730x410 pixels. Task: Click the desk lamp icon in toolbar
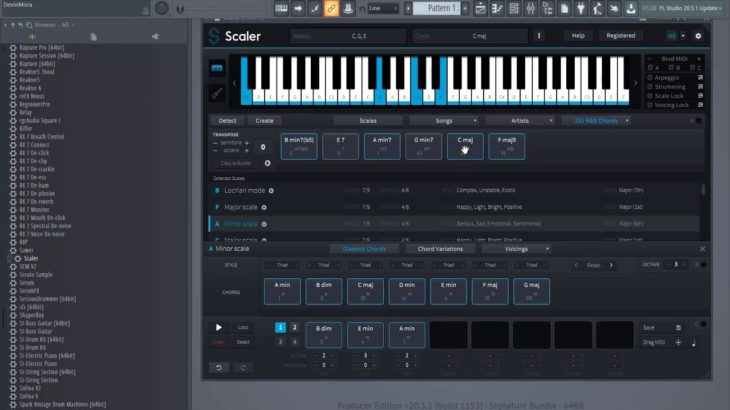click(598, 8)
